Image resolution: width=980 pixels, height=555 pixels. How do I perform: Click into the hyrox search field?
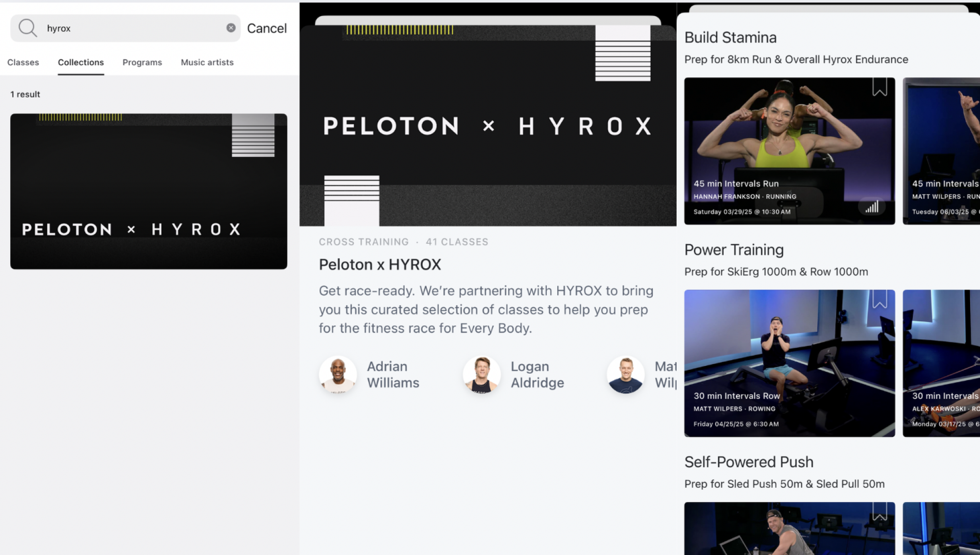click(x=132, y=28)
